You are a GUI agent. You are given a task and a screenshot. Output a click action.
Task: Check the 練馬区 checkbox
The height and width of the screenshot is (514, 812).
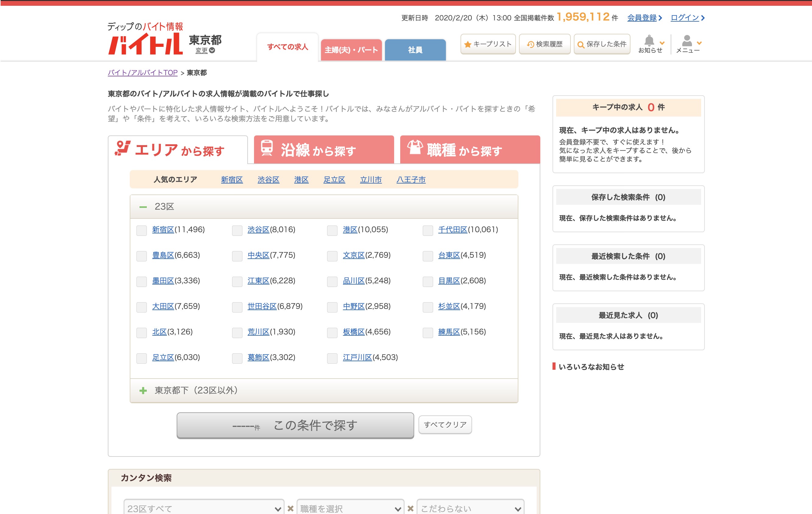[x=428, y=333]
